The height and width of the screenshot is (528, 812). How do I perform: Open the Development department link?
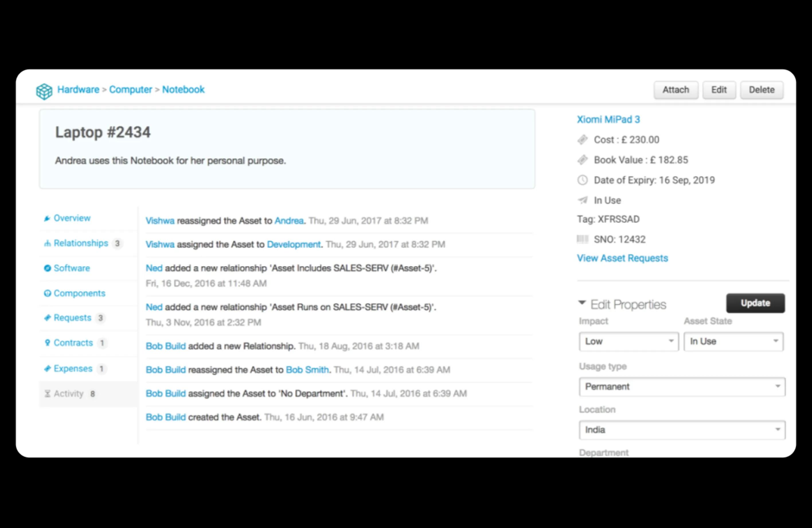(294, 244)
